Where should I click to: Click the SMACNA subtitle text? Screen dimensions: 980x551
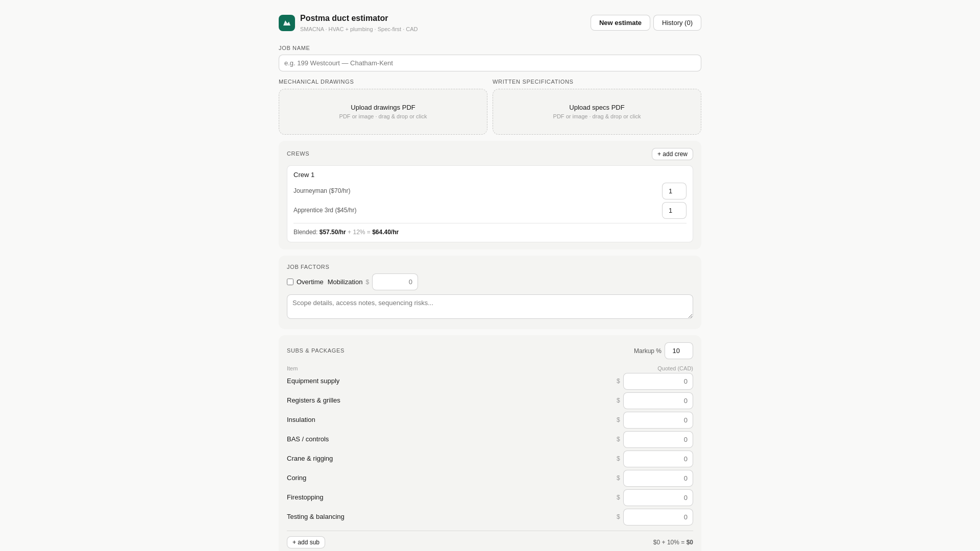359,30
